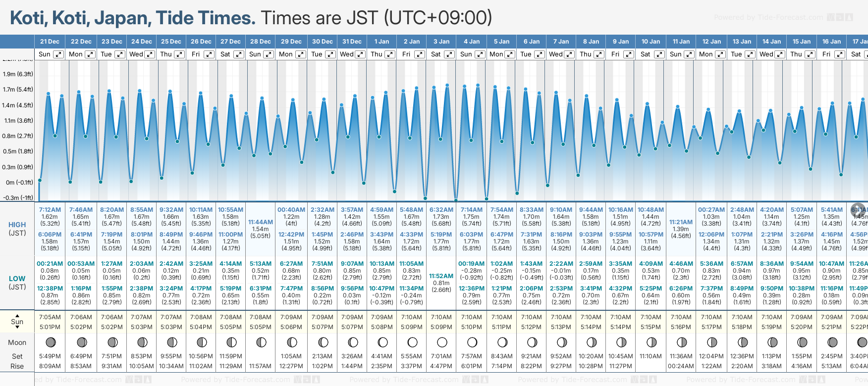Viewport: 868px width, 386px height.
Task: Expand the Sunday 21 Dec day view
Action: click(58, 54)
